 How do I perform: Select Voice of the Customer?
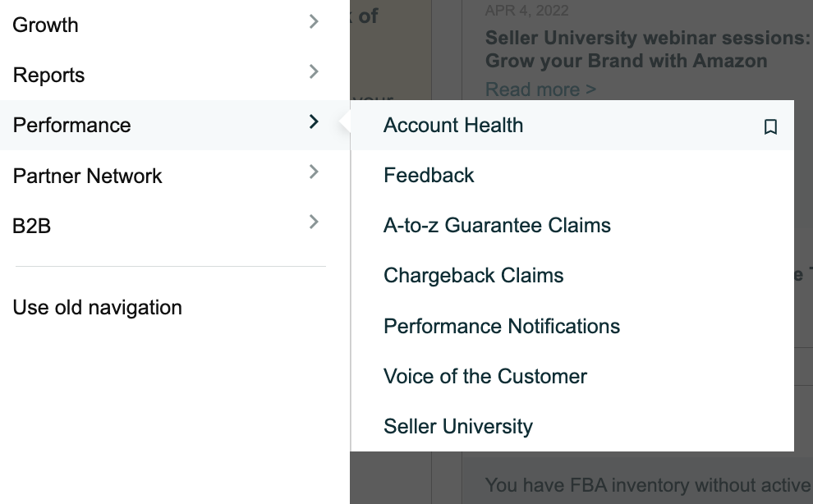485,376
